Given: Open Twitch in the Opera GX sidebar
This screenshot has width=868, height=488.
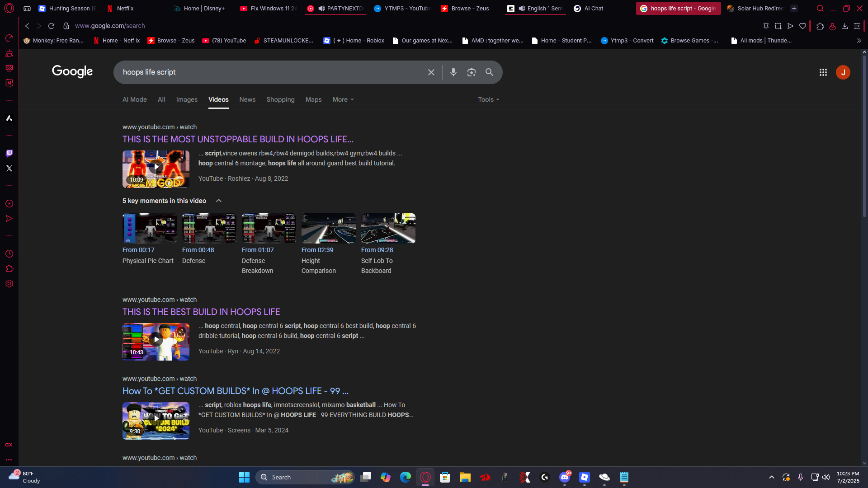Looking at the screenshot, I should point(9,153).
